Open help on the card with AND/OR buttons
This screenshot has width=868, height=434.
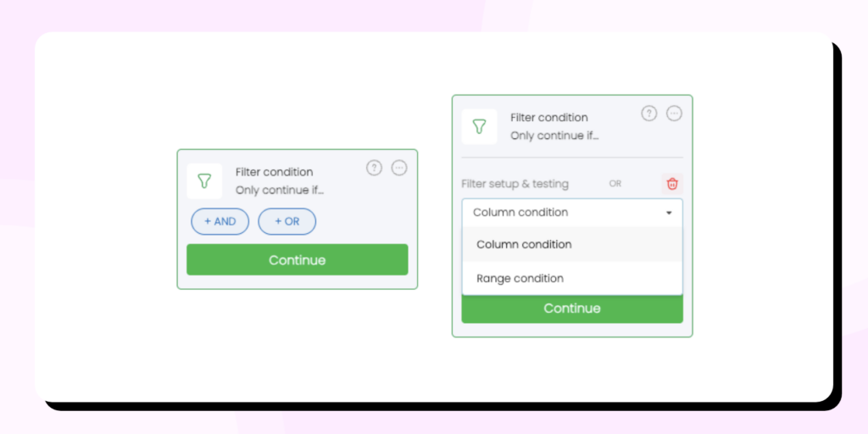tap(374, 168)
